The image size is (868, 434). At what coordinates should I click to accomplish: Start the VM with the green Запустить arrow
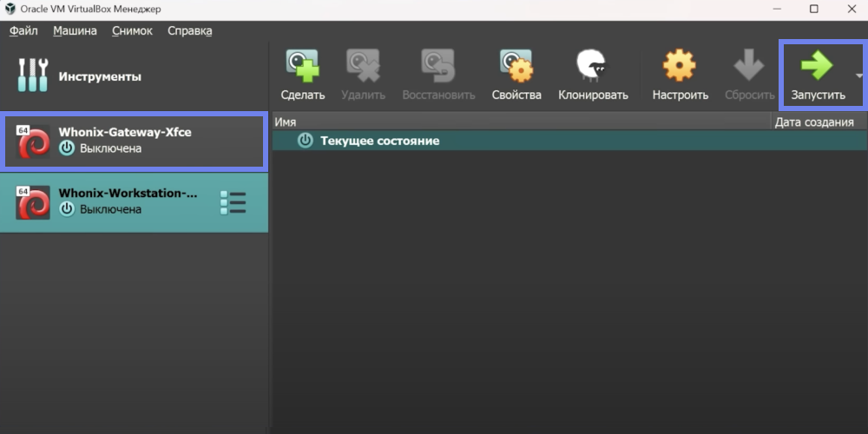(x=817, y=66)
